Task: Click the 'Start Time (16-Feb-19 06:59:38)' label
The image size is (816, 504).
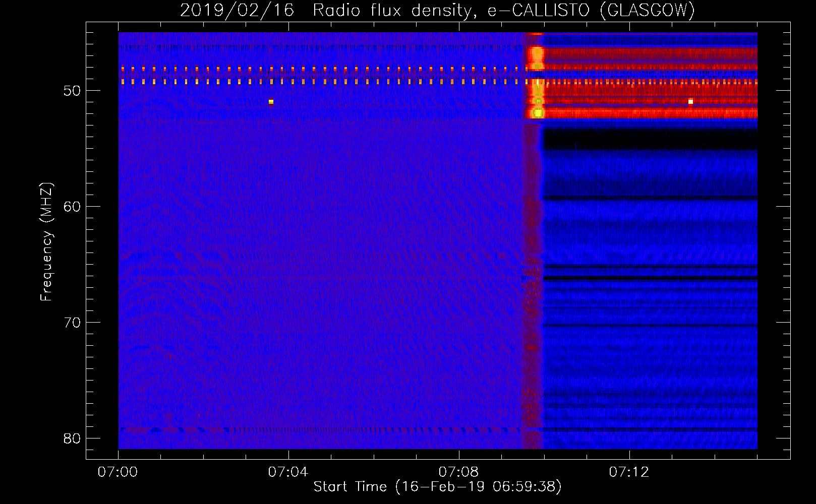Action: pyautogui.click(x=437, y=487)
